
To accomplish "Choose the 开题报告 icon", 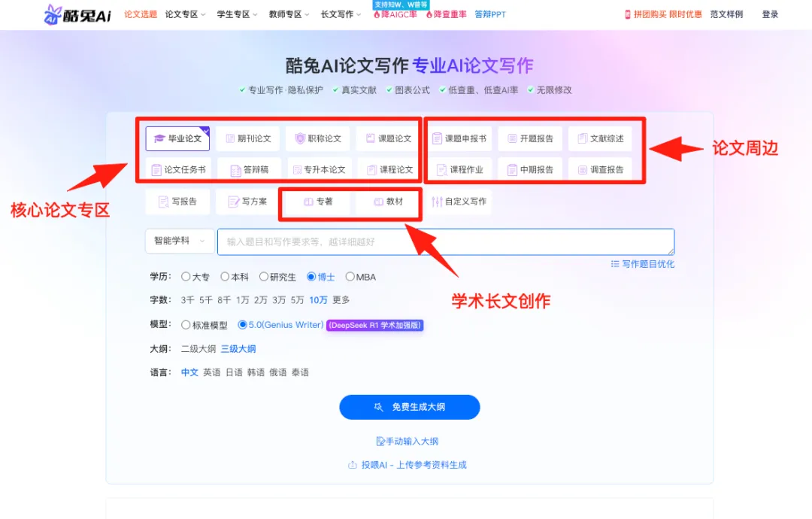I will (512, 138).
